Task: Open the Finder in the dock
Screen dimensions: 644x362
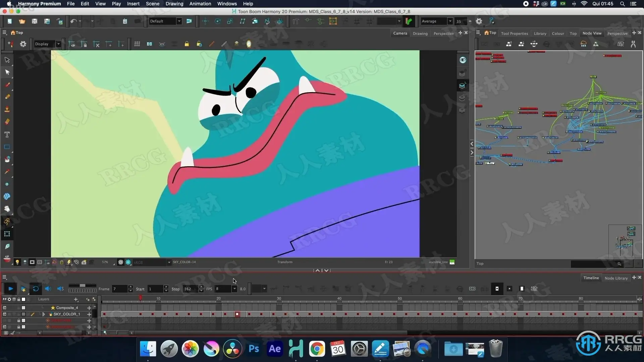Action: (x=148, y=349)
